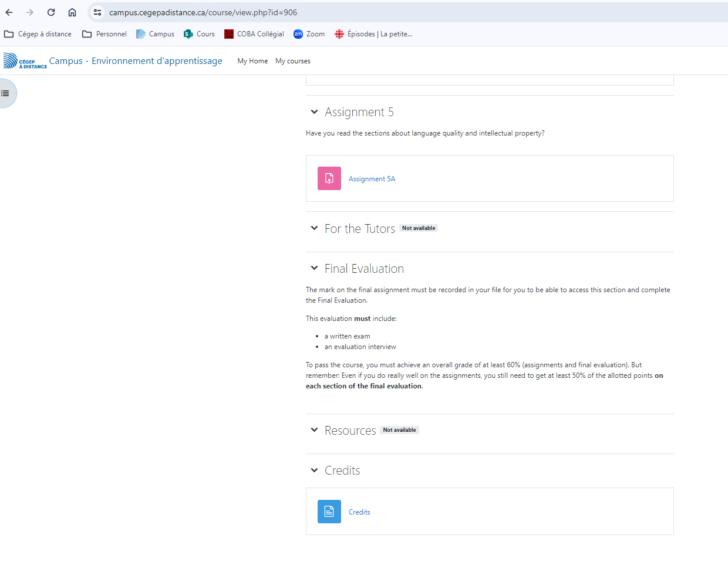Viewport: 728px width, 582px height.
Task: Open the My courses menu item
Action: (x=293, y=61)
